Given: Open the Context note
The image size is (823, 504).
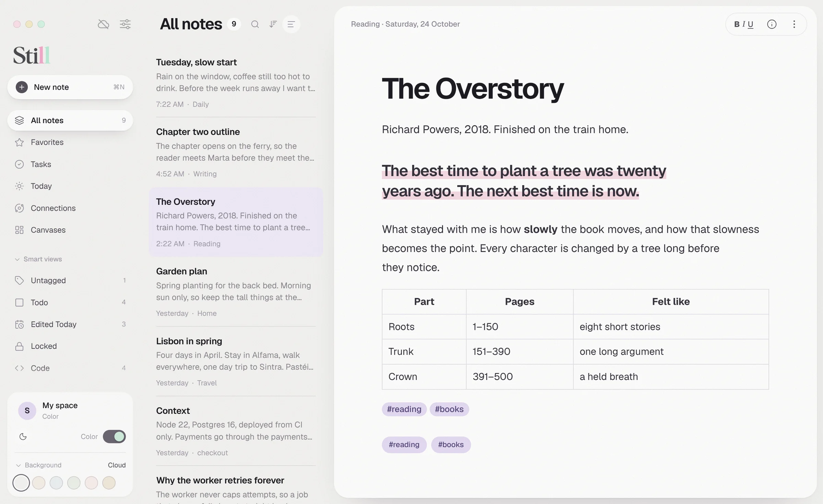Looking at the screenshot, I should tap(236, 431).
